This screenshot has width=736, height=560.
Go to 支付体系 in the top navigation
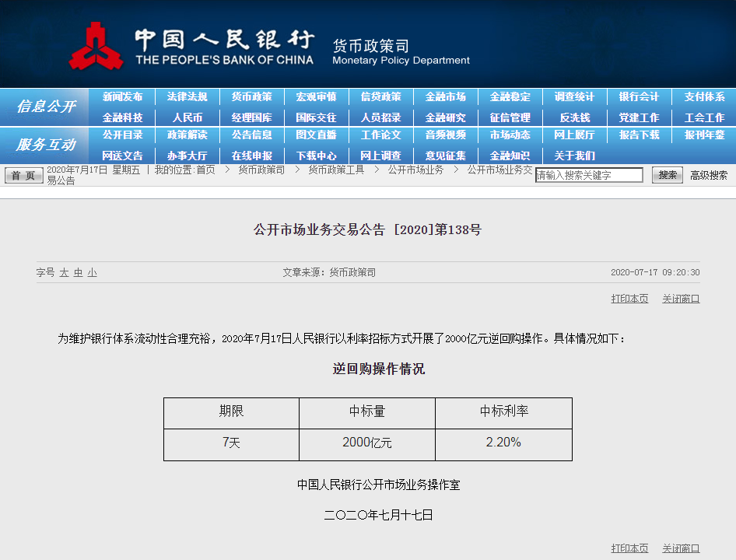coord(704,97)
